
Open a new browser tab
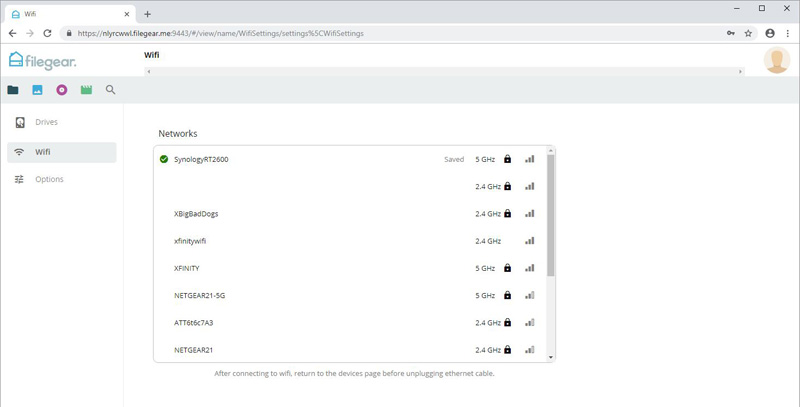coord(147,14)
